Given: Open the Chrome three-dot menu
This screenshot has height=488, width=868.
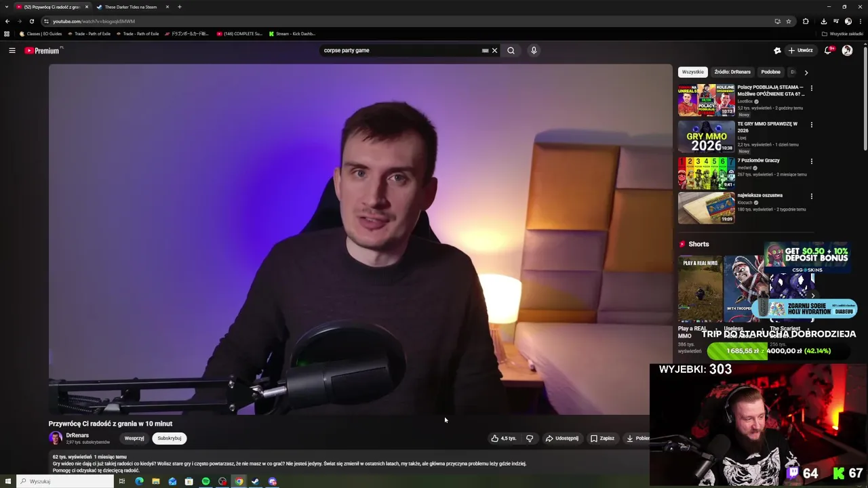Looking at the screenshot, I should click(x=860, y=21).
